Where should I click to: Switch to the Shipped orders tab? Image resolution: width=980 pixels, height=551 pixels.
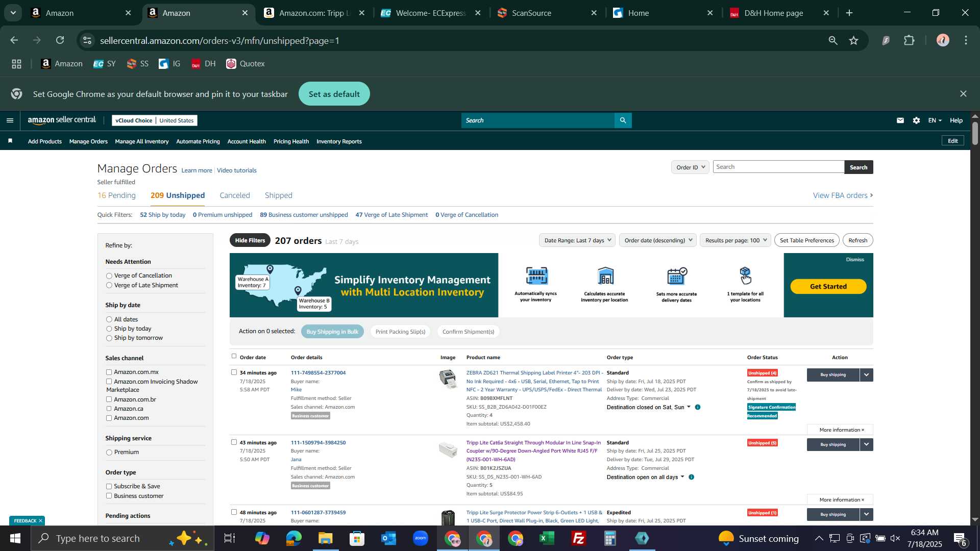(279, 195)
